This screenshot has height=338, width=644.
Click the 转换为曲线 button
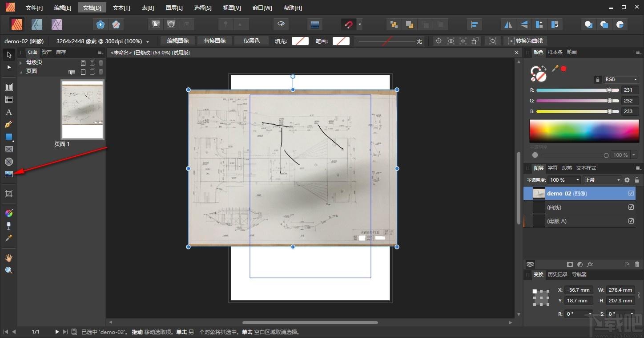coord(525,41)
